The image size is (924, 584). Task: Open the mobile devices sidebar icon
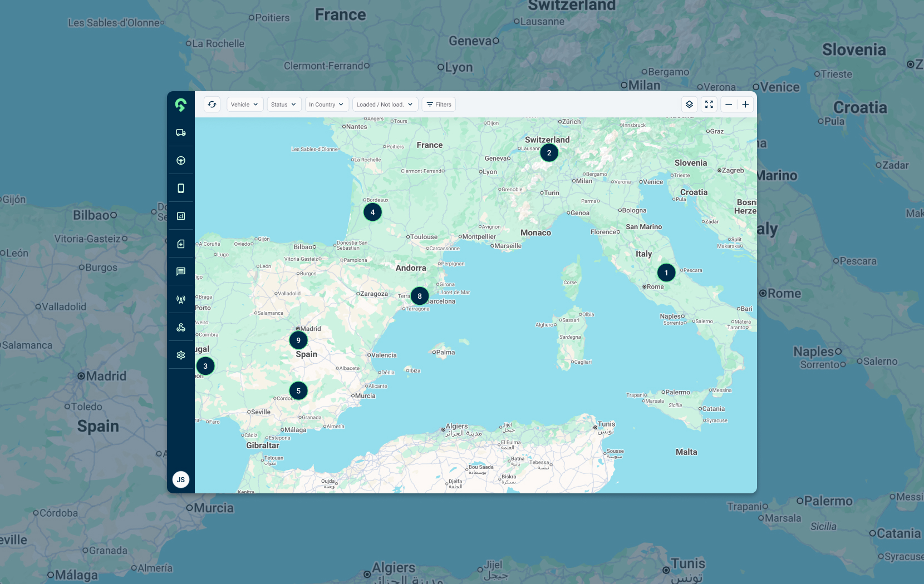tap(181, 189)
